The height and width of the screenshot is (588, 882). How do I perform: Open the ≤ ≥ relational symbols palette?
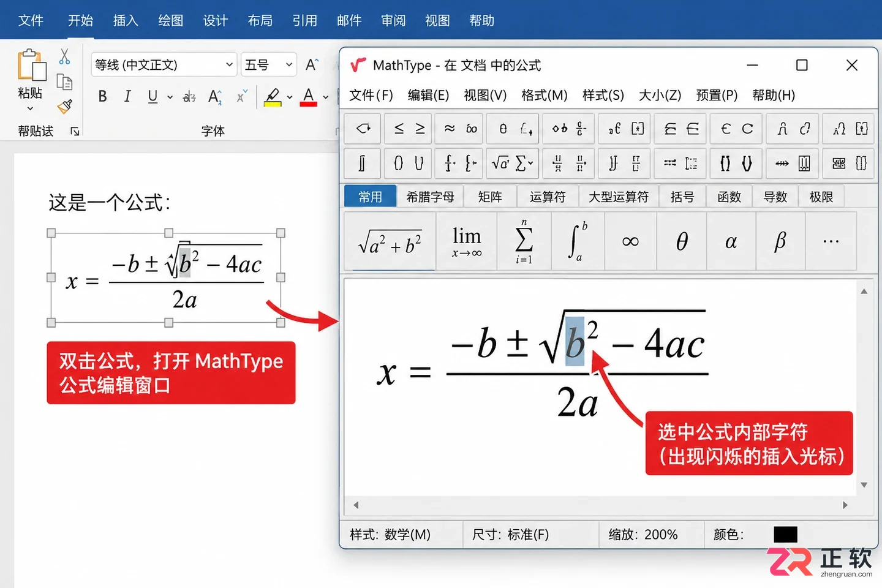(409, 129)
